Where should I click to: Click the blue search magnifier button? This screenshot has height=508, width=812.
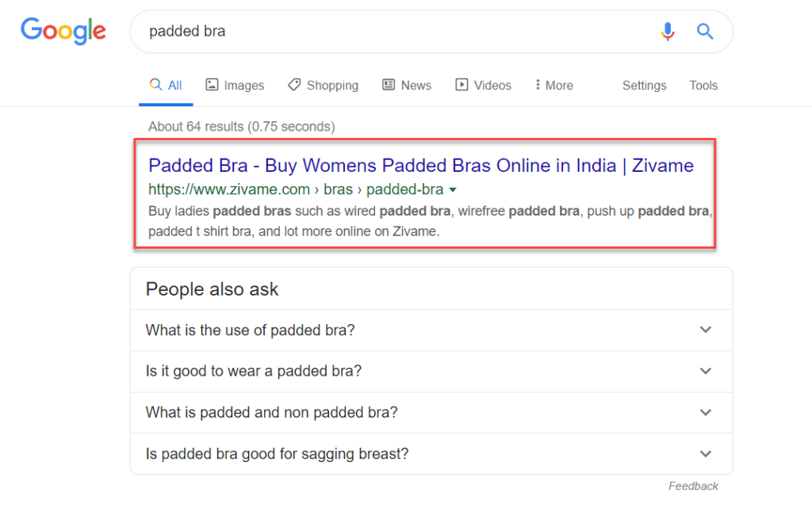pyautogui.click(x=705, y=32)
